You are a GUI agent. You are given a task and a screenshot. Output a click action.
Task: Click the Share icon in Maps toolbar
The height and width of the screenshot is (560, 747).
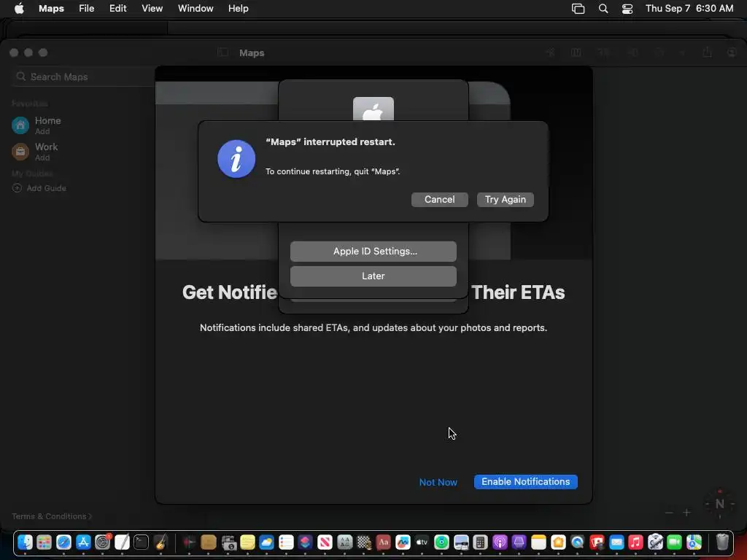click(707, 52)
